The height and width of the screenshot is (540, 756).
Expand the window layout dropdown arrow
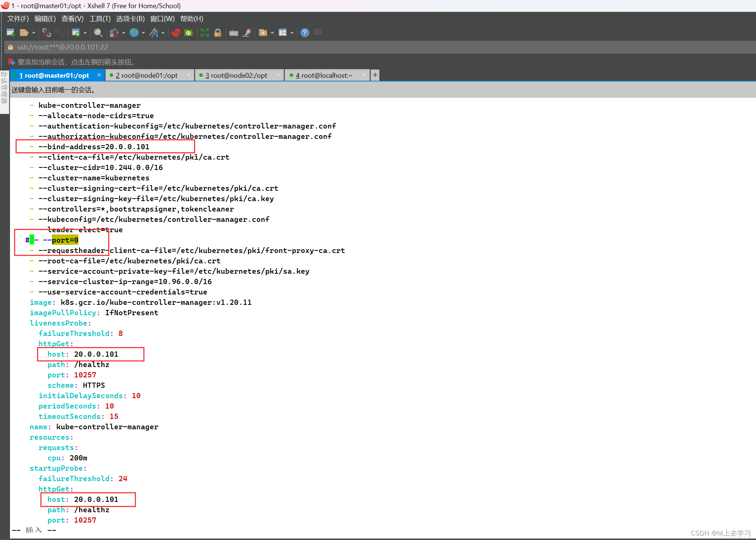tap(292, 33)
